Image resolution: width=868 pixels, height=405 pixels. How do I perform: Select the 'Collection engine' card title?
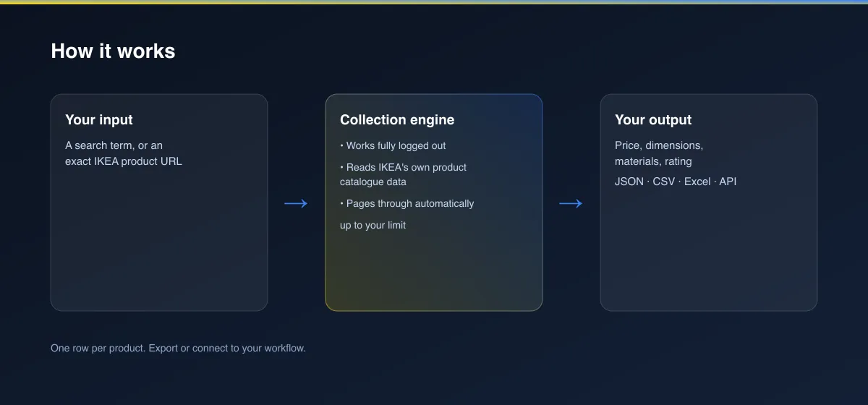click(x=397, y=120)
